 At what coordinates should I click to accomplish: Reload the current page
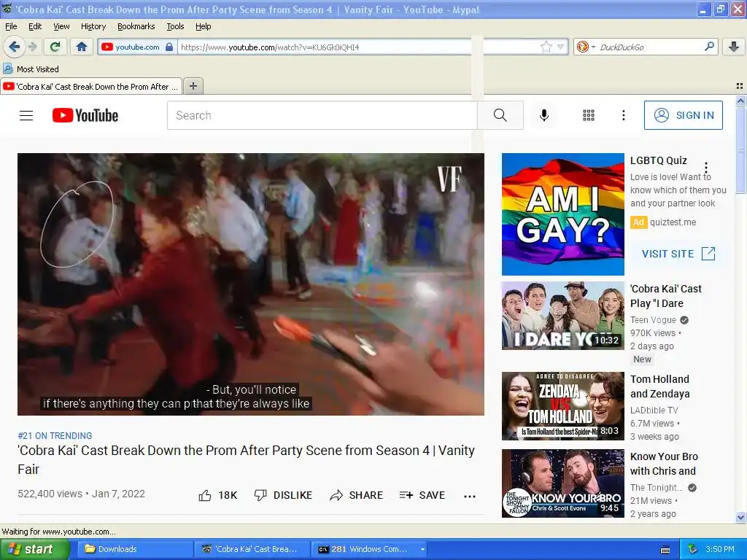pos(55,47)
